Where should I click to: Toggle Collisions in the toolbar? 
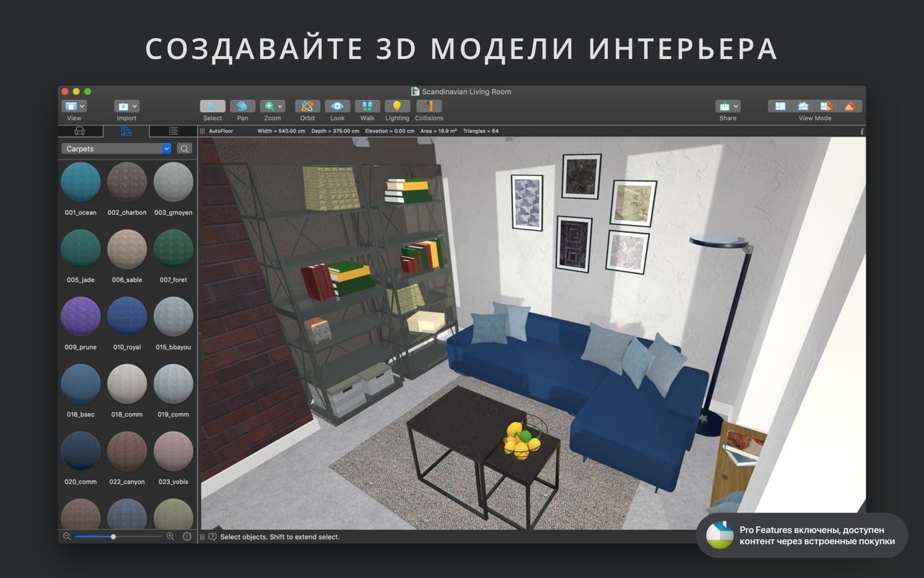click(x=429, y=106)
